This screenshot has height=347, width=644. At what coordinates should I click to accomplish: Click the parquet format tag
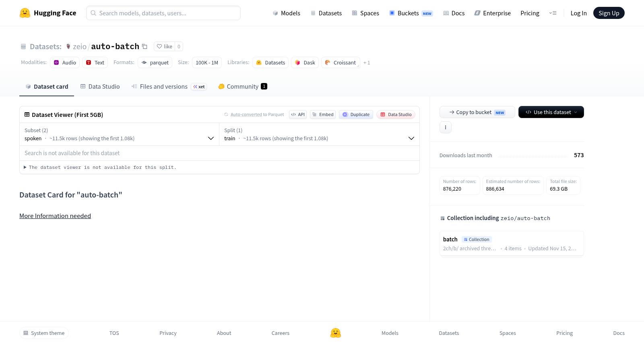click(155, 62)
